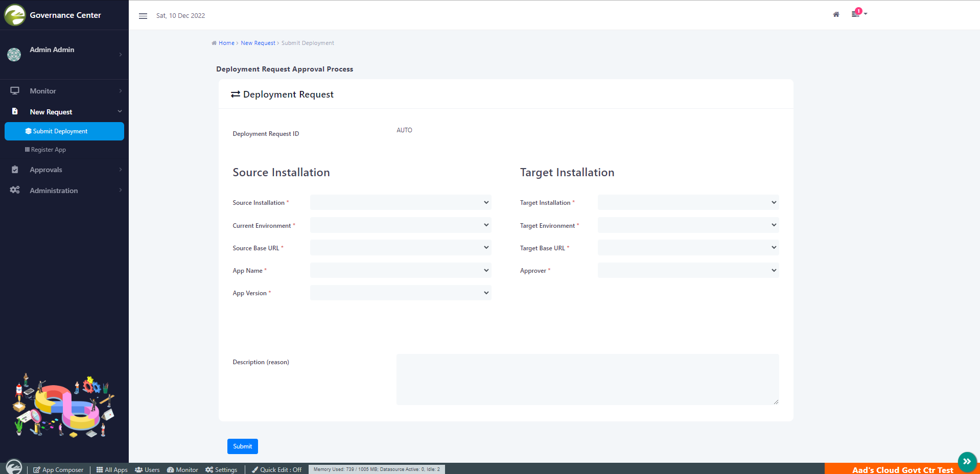Click the Governance Center logo
The image size is (980, 474).
[x=15, y=15]
